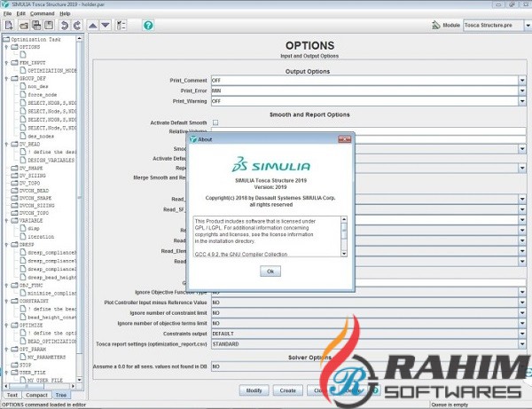Select the iteration tree item
This screenshot has height=409, width=532.
point(41,237)
